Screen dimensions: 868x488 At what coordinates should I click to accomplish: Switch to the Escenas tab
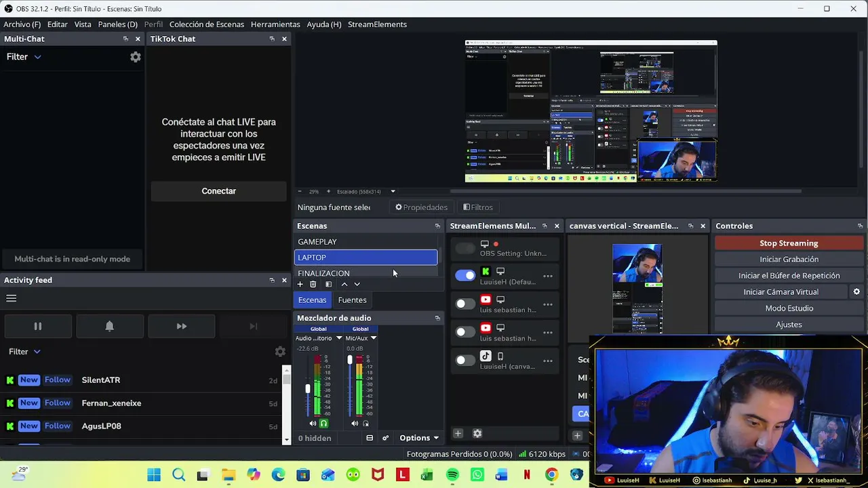pos(313,300)
